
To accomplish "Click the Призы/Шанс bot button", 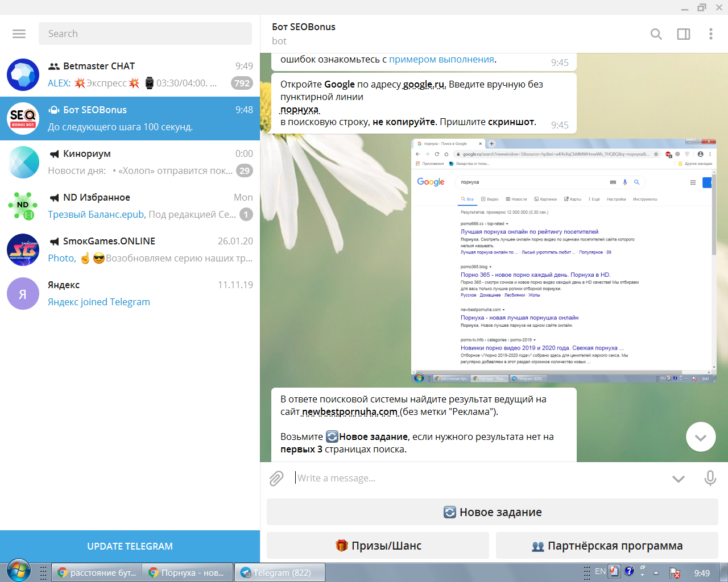I will tap(378, 546).
